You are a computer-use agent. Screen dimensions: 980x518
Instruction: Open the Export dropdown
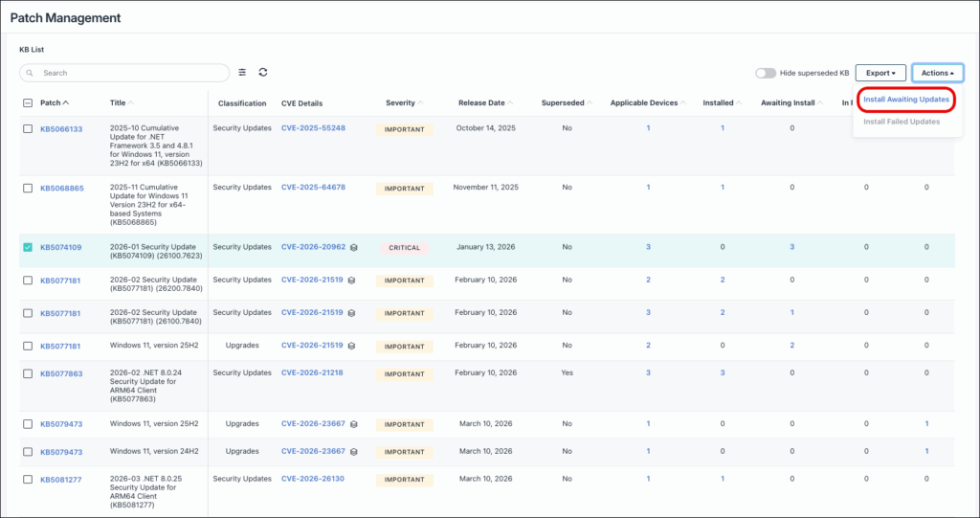coord(880,73)
